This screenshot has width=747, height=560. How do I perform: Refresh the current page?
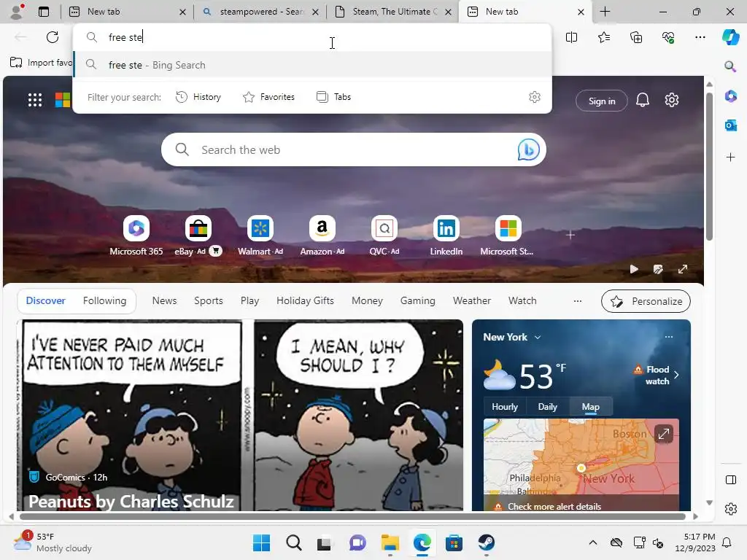pyautogui.click(x=53, y=37)
